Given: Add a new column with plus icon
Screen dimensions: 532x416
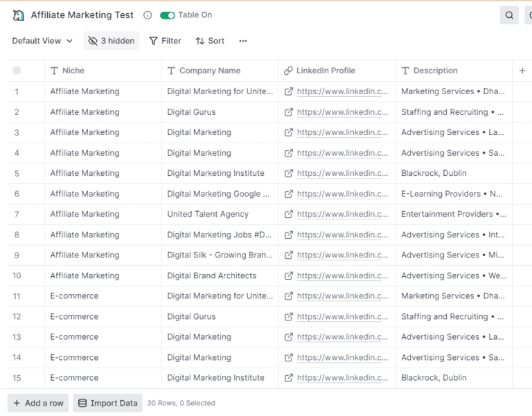Looking at the screenshot, I should click(522, 71).
